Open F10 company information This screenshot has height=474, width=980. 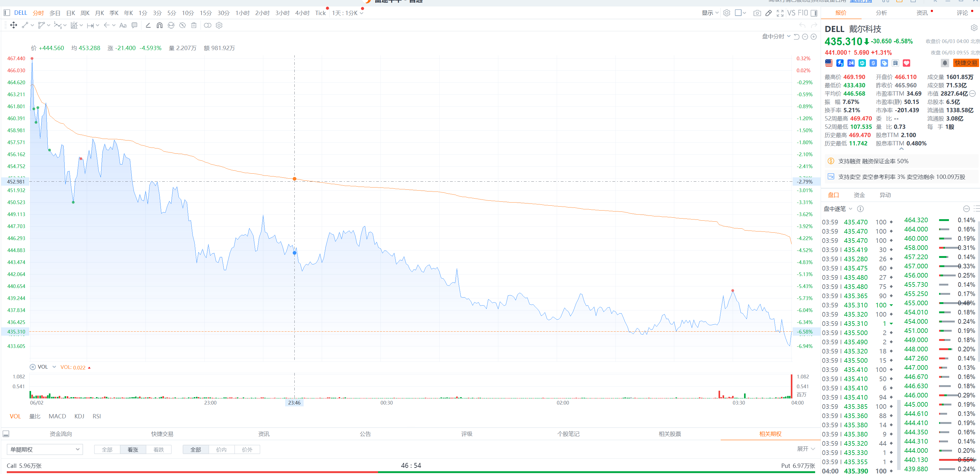point(803,13)
